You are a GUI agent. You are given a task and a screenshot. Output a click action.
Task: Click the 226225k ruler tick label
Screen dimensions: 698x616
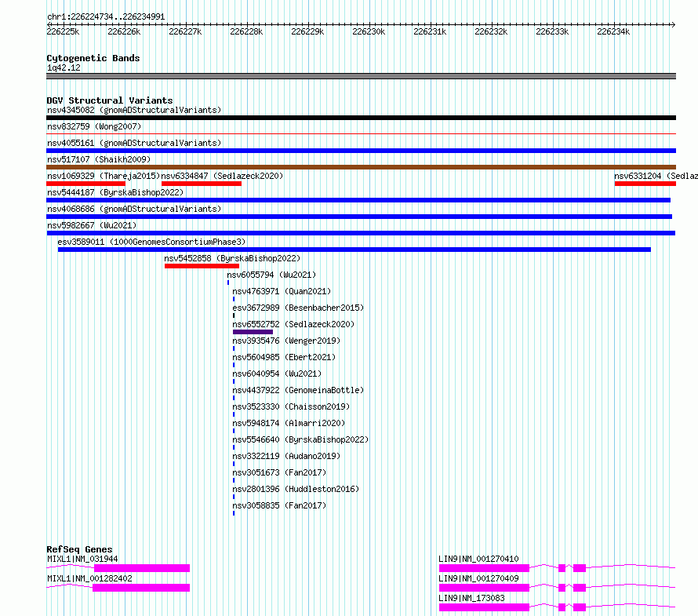click(63, 31)
